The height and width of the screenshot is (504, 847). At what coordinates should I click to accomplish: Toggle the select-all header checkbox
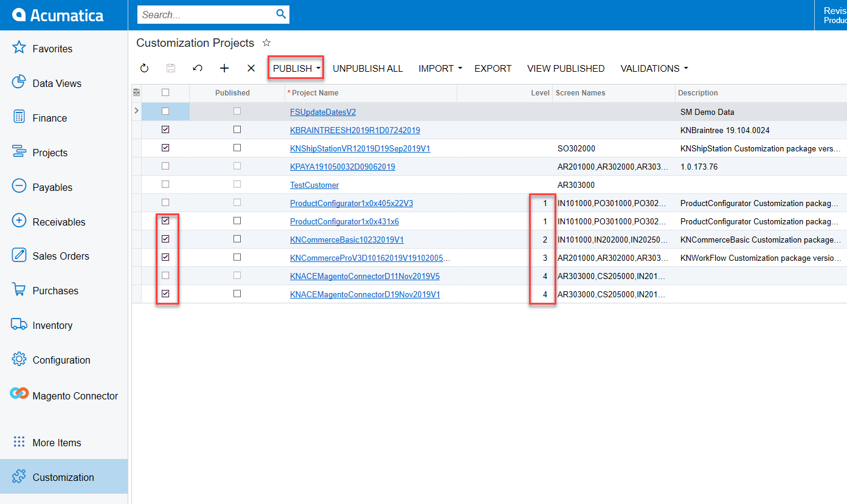[165, 92]
